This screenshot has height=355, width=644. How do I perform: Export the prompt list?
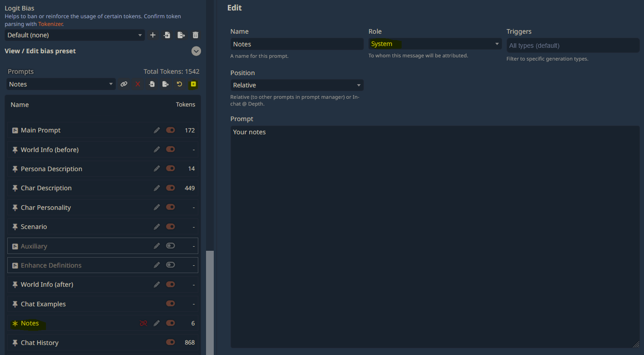click(x=166, y=84)
